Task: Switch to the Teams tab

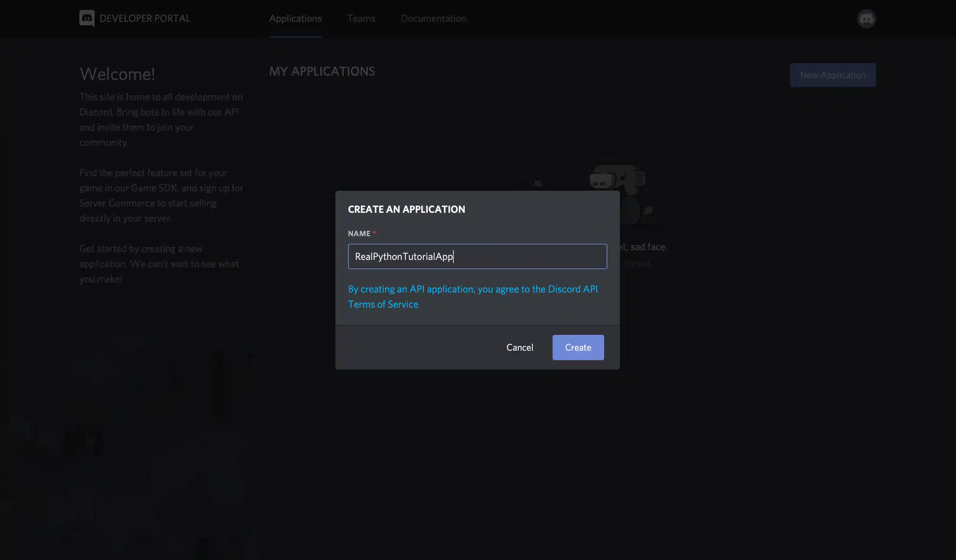Action: pos(361,18)
